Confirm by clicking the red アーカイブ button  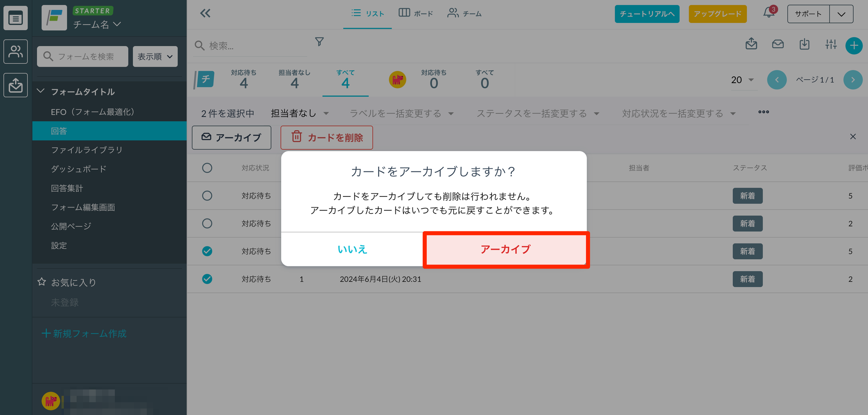506,250
